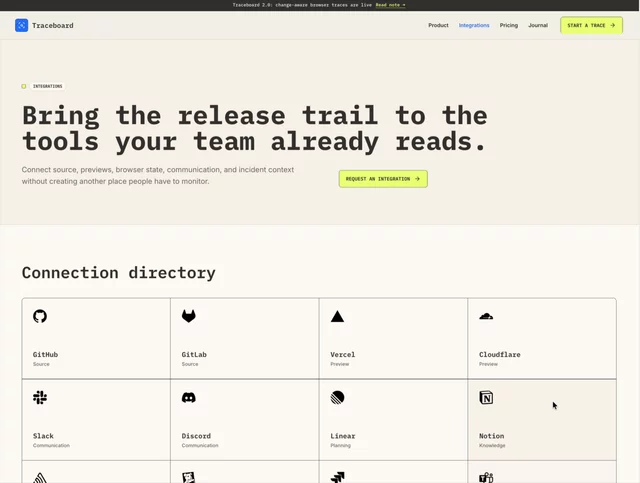This screenshot has height=483, width=640.
Task: Click the Connection directory heading
Action: pos(118,273)
